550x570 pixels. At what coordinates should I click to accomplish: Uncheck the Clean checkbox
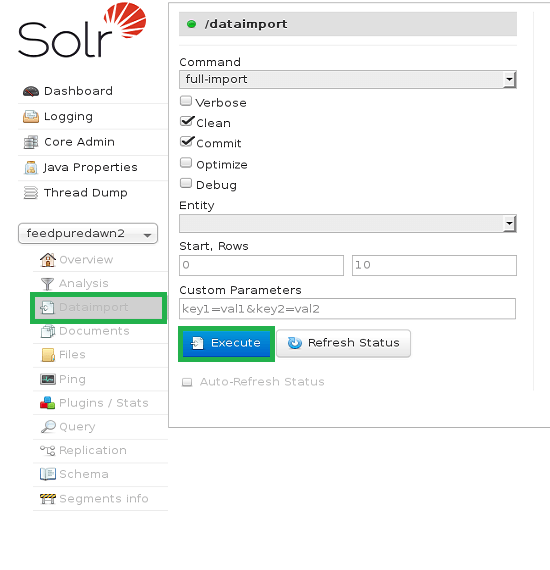tap(186, 121)
